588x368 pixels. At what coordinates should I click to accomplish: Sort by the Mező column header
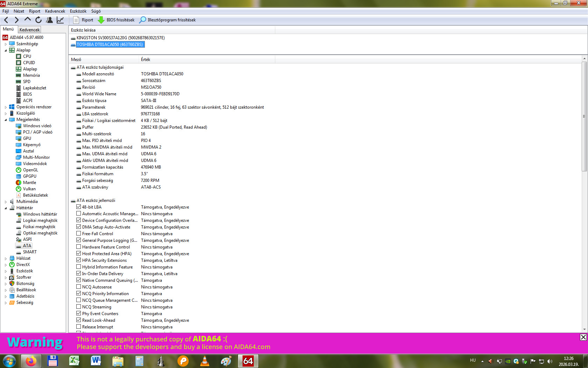[104, 60]
